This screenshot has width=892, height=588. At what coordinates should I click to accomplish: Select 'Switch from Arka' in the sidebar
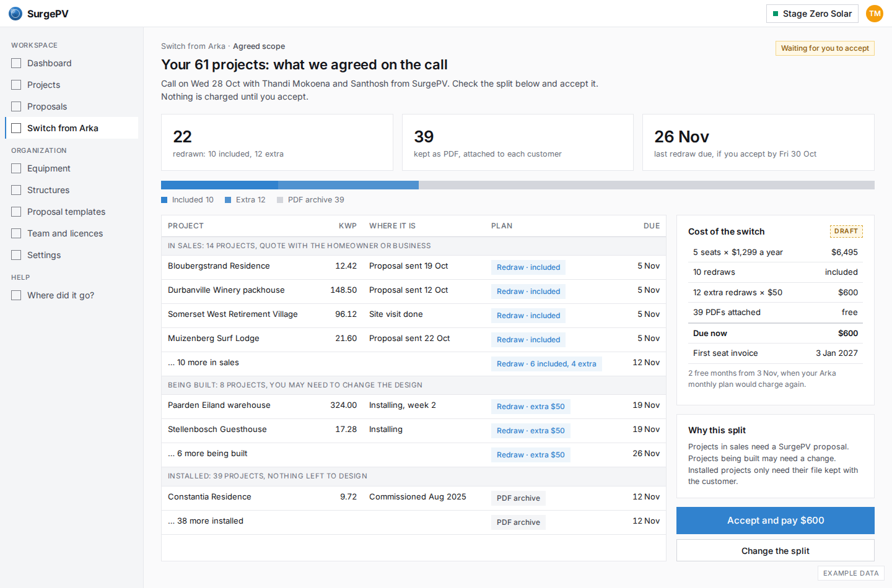point(72,128)
